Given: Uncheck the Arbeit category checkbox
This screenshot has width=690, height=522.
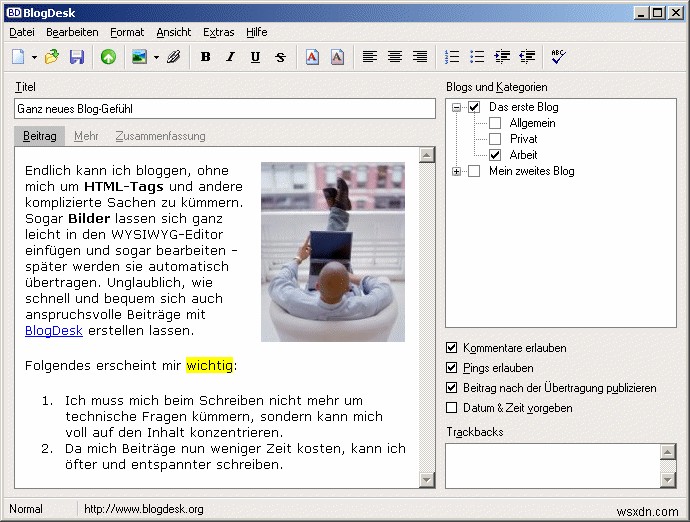Looking at the screenshot, I should [x=495, y=155].
